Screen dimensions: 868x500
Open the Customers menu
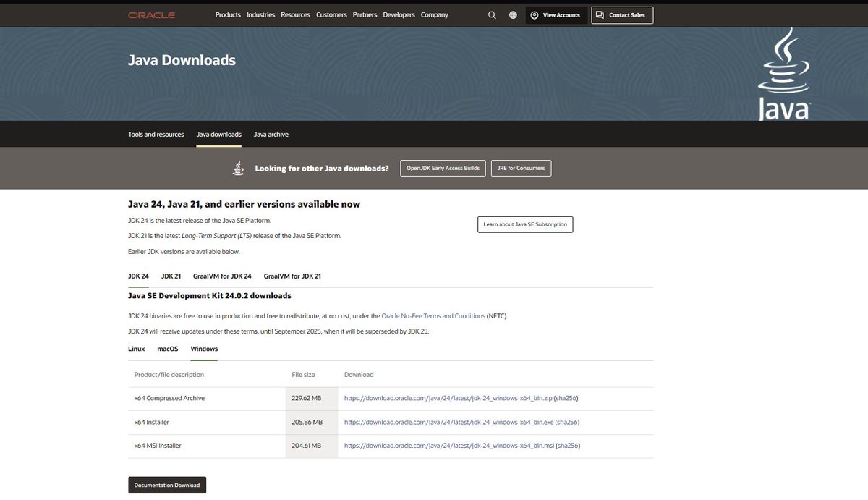point(331,15)
